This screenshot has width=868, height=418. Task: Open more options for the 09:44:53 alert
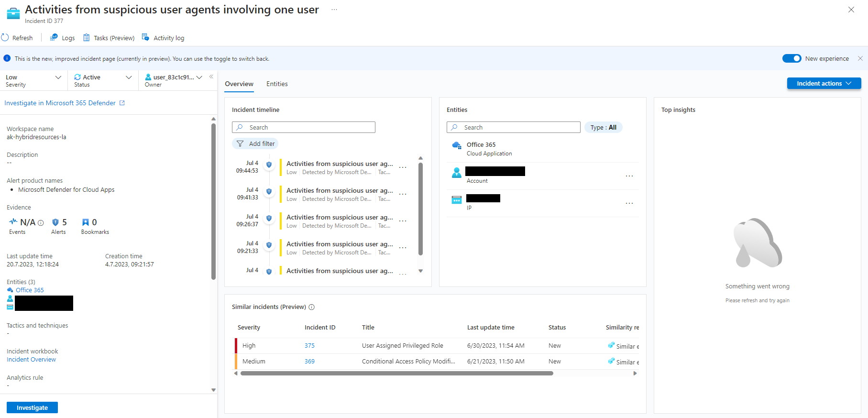point(403,167)
